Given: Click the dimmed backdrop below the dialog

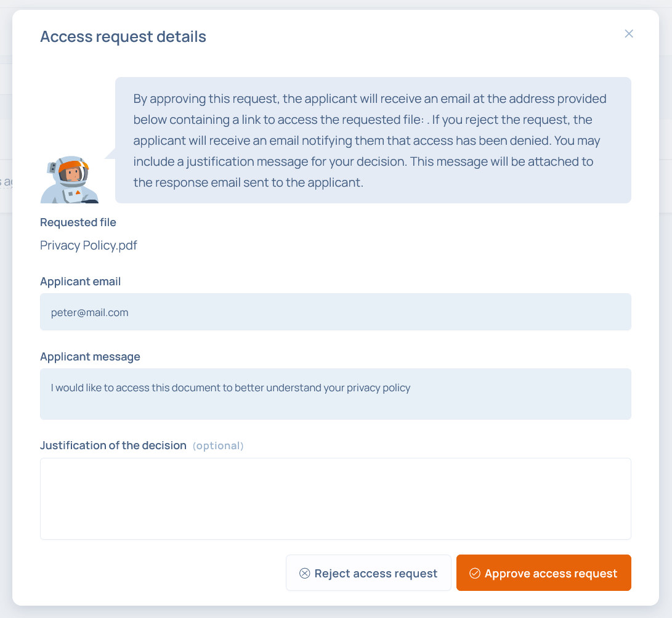Looking at the screenshot, I should click(x=336, y=612).
